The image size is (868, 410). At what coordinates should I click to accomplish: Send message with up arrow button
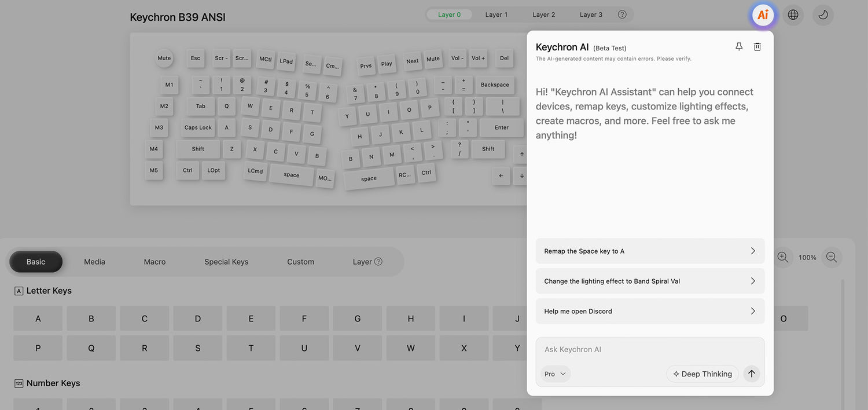pyautogui.click(x=752, y=374)
